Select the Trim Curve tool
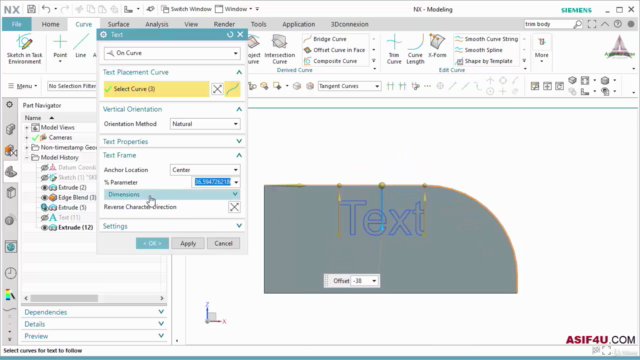640x360 pixels. (x=394, y=49)
